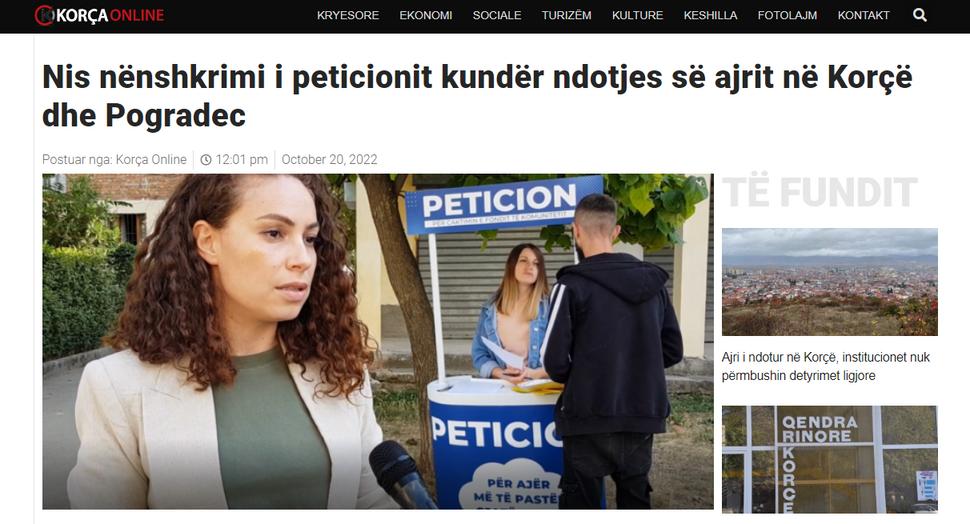
Task: Click the October 20, 2022 date
Action: (x=329, y=160)
